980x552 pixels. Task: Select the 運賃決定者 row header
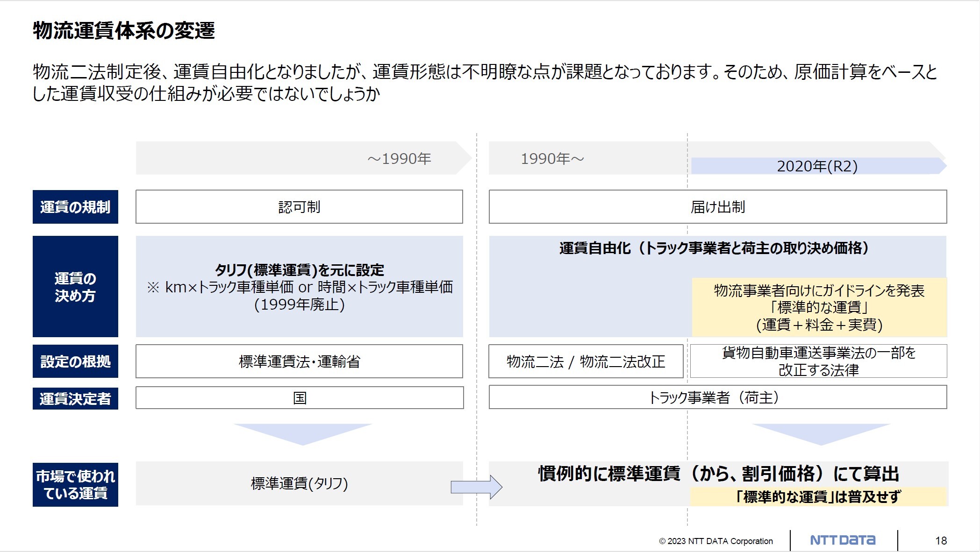[x=75, y=398]
